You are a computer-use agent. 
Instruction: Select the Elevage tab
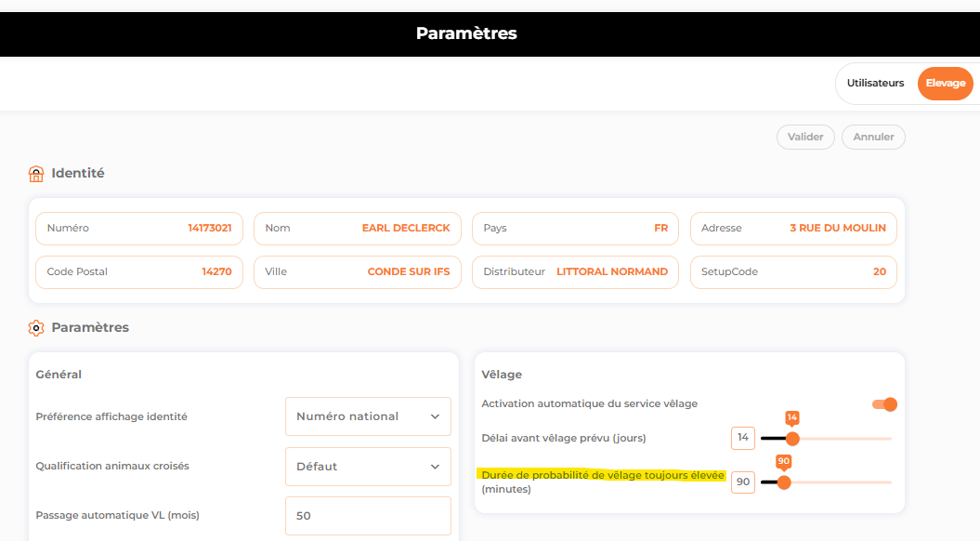tap(945, 83)
